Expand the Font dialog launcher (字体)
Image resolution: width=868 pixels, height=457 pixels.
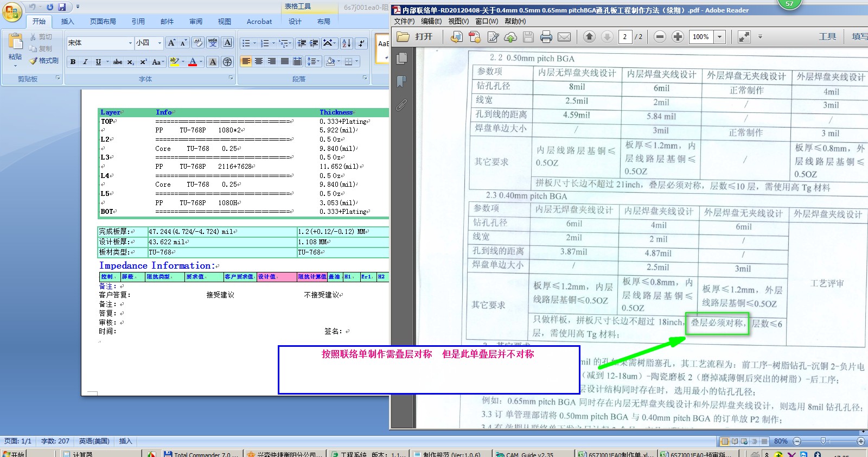point(231,78)
